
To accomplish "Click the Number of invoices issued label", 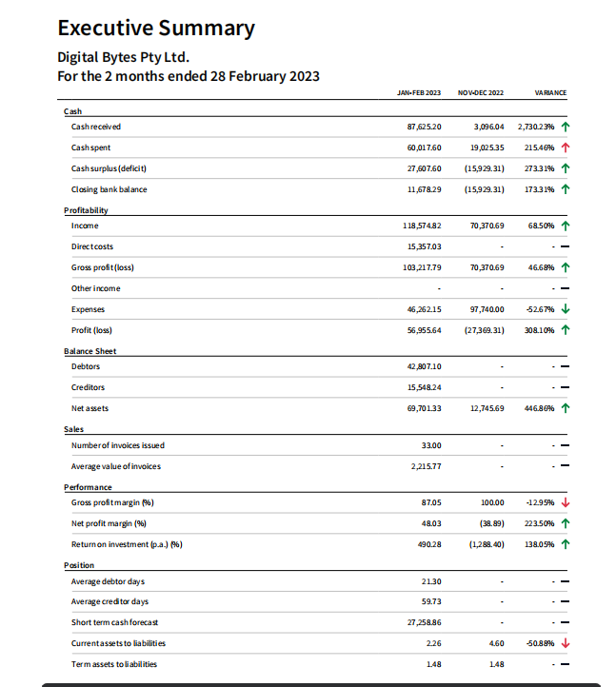I will click(117, 445).
